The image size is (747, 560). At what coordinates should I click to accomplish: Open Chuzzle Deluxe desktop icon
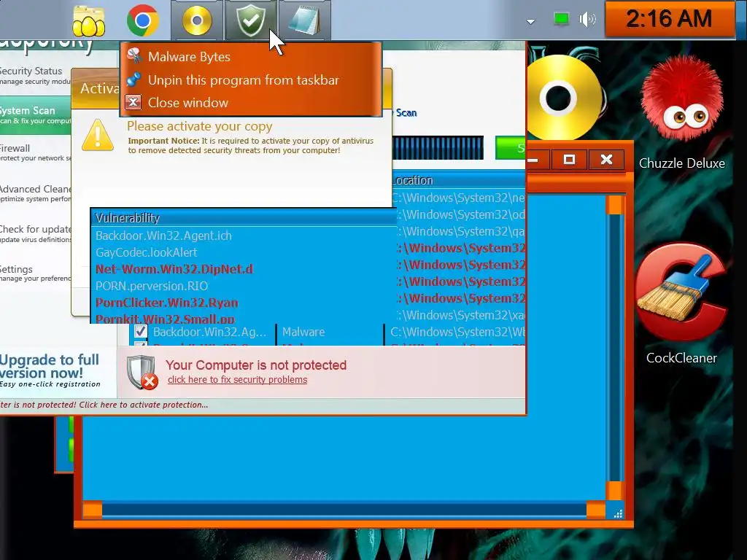point(682,113)
